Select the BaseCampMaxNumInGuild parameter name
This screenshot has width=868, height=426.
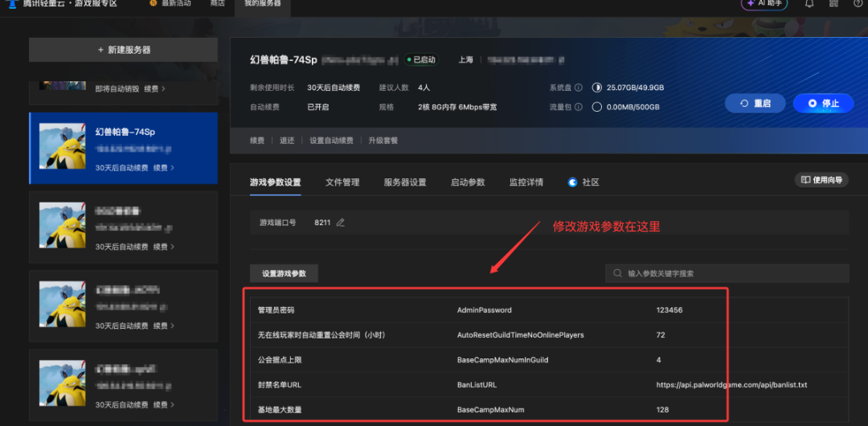(x=502, y=360)
